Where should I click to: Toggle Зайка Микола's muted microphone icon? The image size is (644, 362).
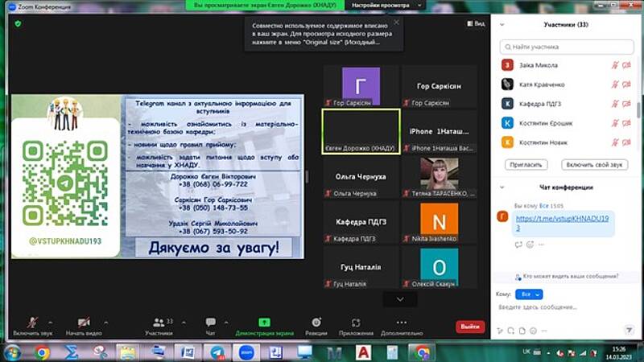click(x=614, y=65)
